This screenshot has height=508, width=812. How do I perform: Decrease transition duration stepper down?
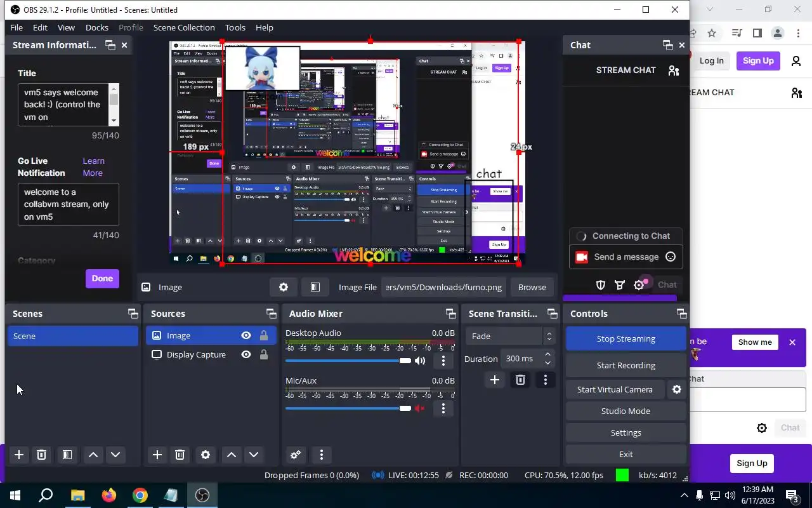(547, 363)
